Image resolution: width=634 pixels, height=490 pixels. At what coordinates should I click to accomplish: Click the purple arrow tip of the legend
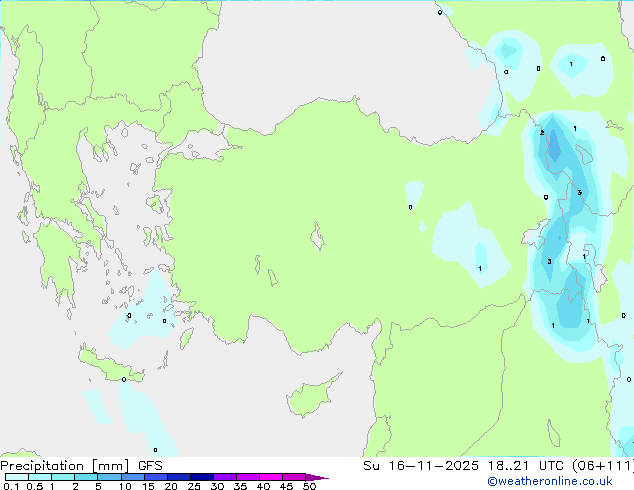[x=317, y=477]
